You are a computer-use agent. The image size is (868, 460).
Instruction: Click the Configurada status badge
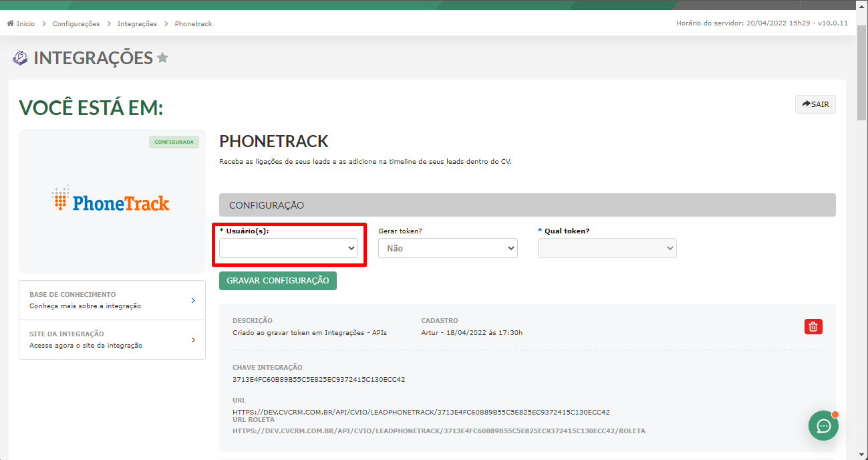[174, 142]
